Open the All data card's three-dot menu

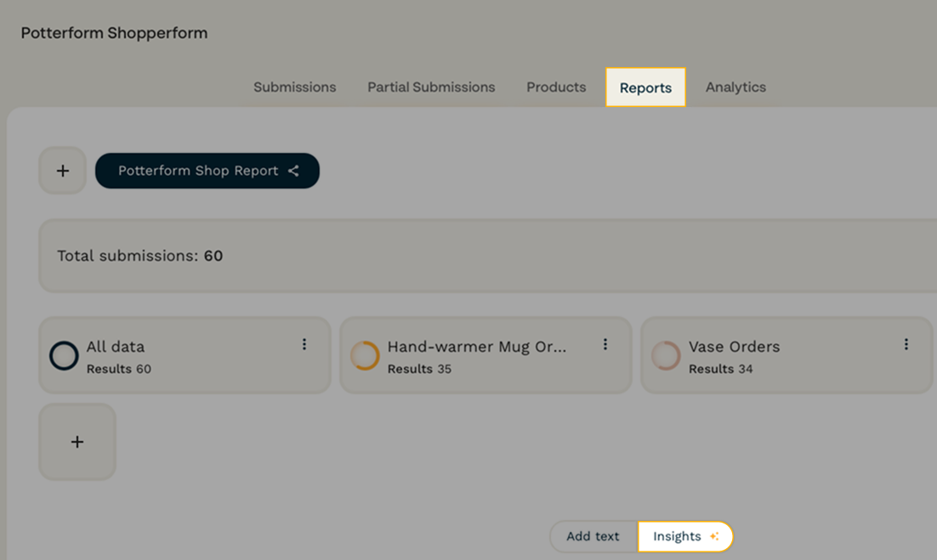[x=304, y=344]
